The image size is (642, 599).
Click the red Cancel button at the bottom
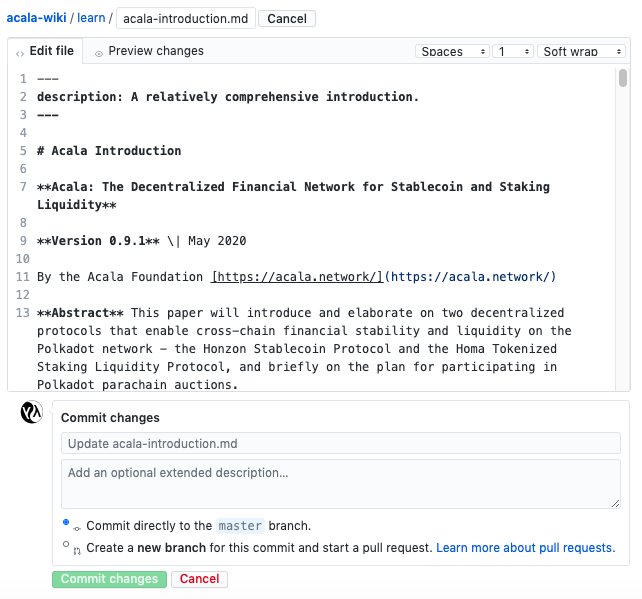click(199, 579)
